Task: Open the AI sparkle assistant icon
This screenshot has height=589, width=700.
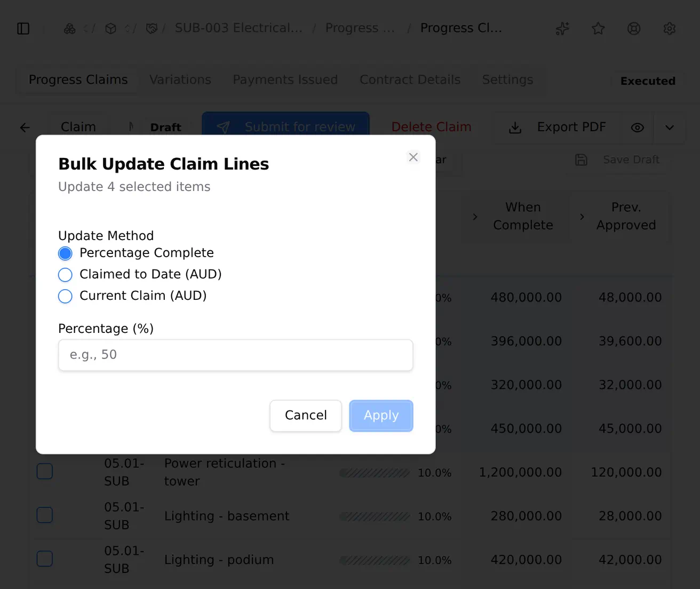Action: point(562,28)
